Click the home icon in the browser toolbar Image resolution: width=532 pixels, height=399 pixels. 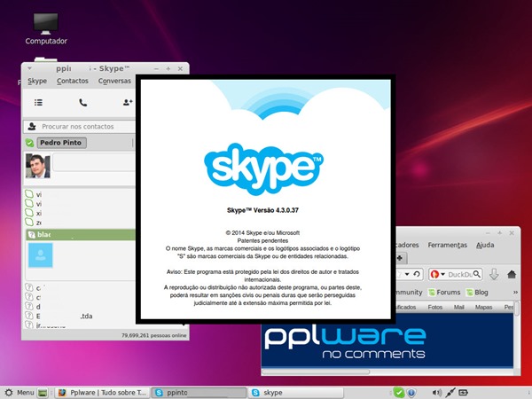[512, 274]
